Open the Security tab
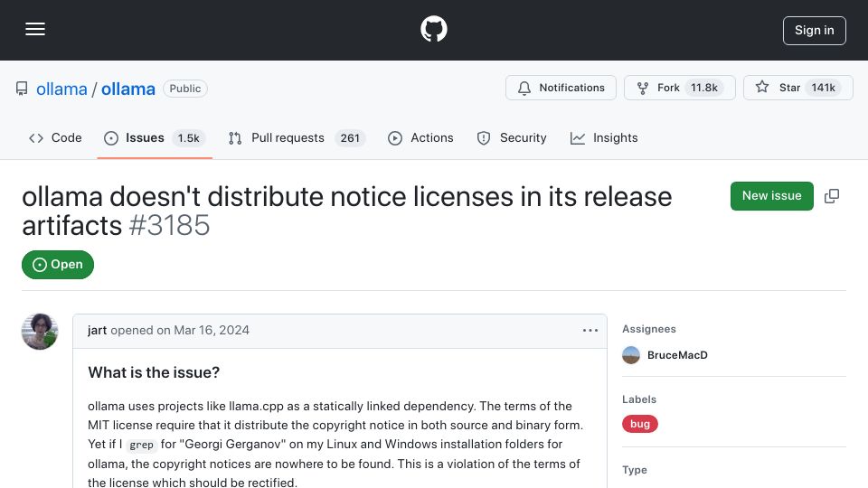Image resolution: width=868 pixels, height=488 pixels. point(512,137)
